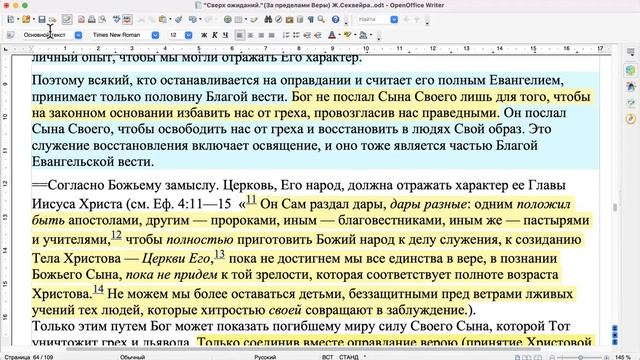
Task: Click footnote reference 12 link
Action: click(116, 235)
